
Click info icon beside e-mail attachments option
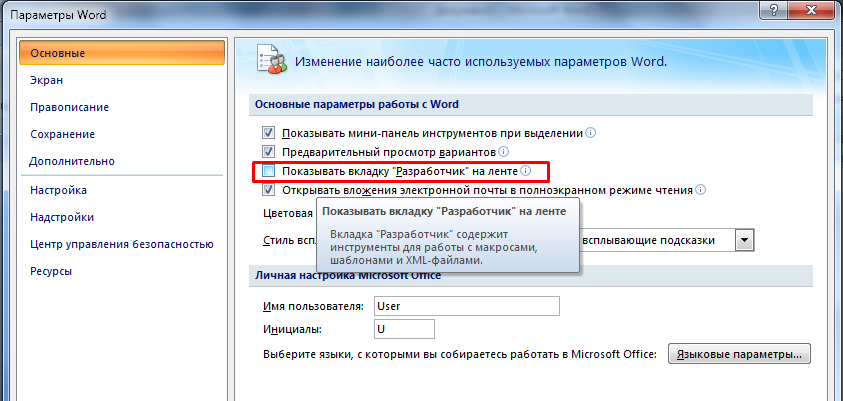(x=701, y=190)
